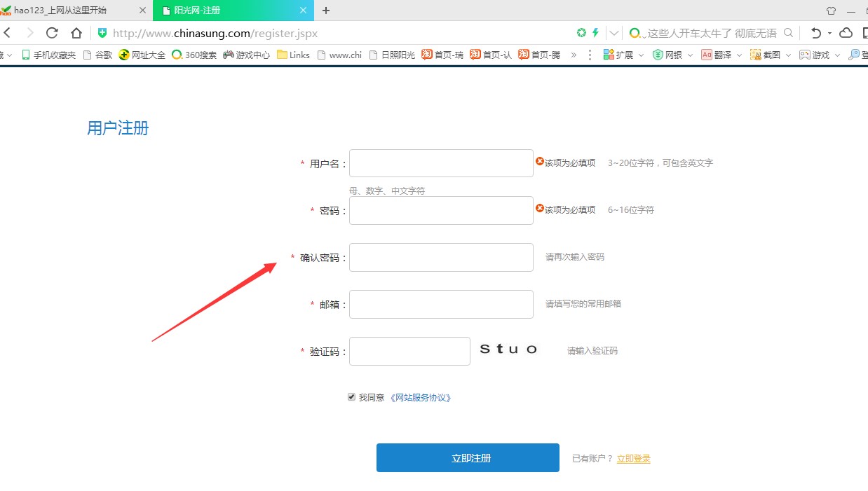Screen dimensions: 868x491
Task: Click the Stuo captcha image to refresh
Action: (509, 350)
